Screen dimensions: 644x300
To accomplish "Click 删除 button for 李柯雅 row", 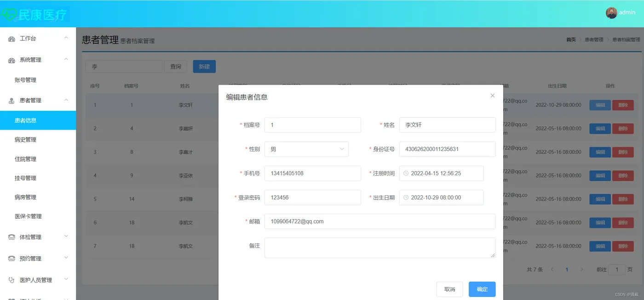I will tap(623, 199).
